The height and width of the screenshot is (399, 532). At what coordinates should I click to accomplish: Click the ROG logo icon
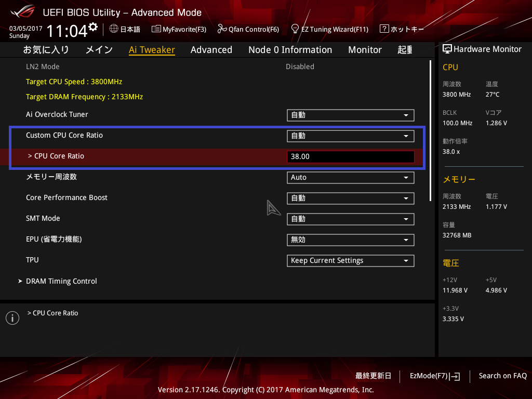tap(22, 12)
